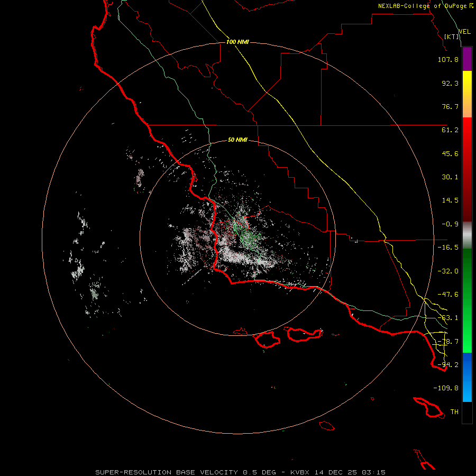Click the -47.6 velocity scale value

point(448,295)
